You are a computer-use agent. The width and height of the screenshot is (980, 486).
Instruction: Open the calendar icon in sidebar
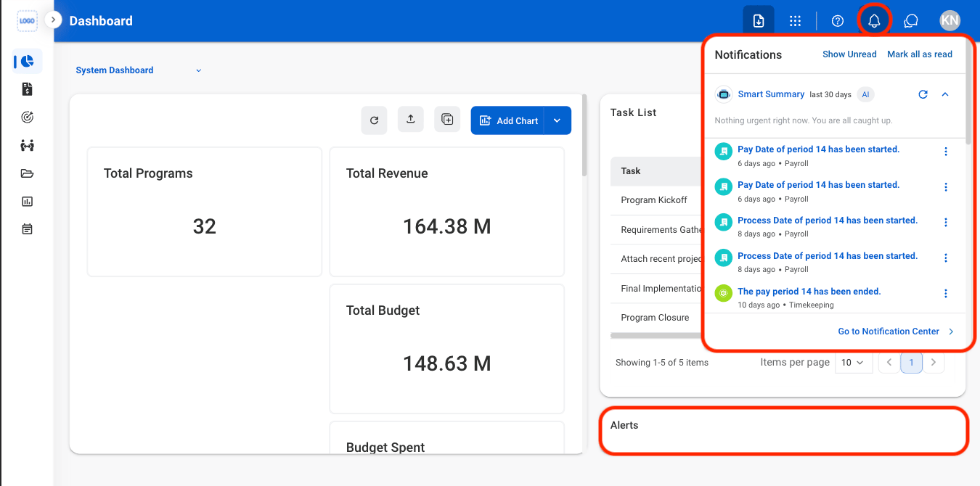pyautogui.click(x=28, y=229)
